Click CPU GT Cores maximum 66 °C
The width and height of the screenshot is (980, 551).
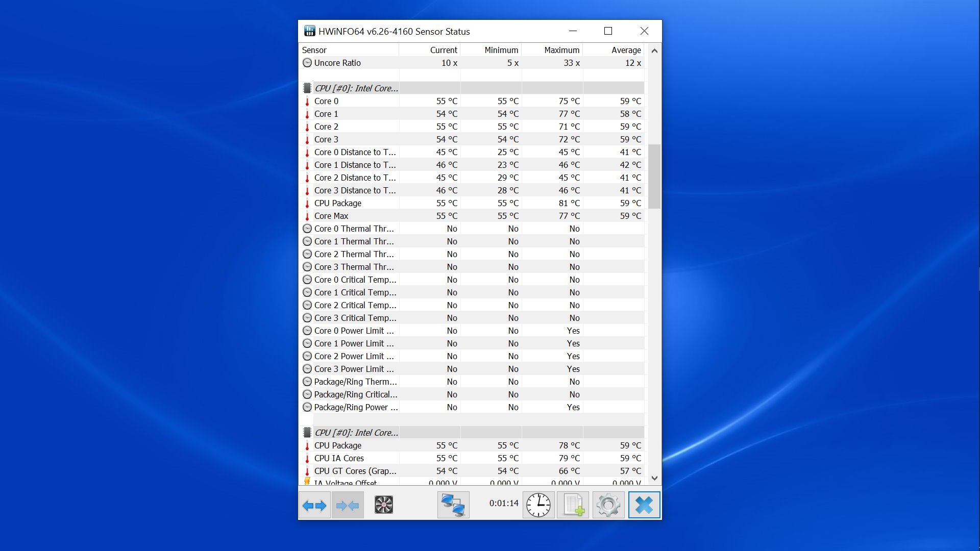569,471
